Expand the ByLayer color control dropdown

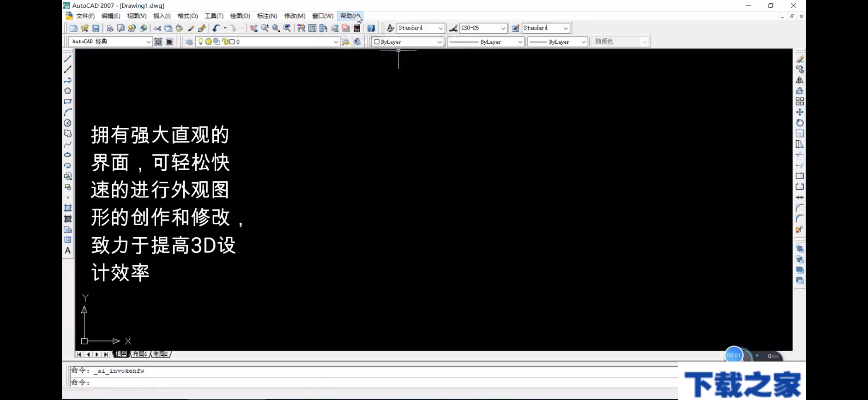click(x=440, y=42)
